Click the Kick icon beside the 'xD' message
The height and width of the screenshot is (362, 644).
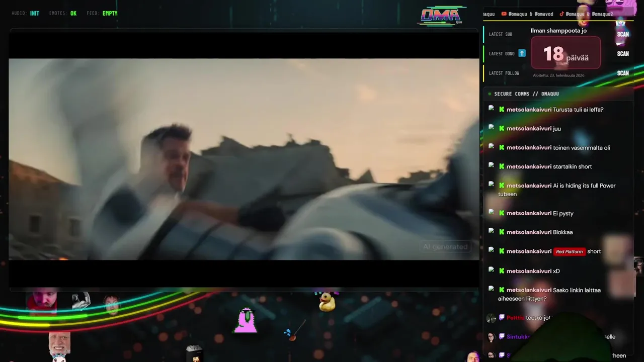(502, 271)
